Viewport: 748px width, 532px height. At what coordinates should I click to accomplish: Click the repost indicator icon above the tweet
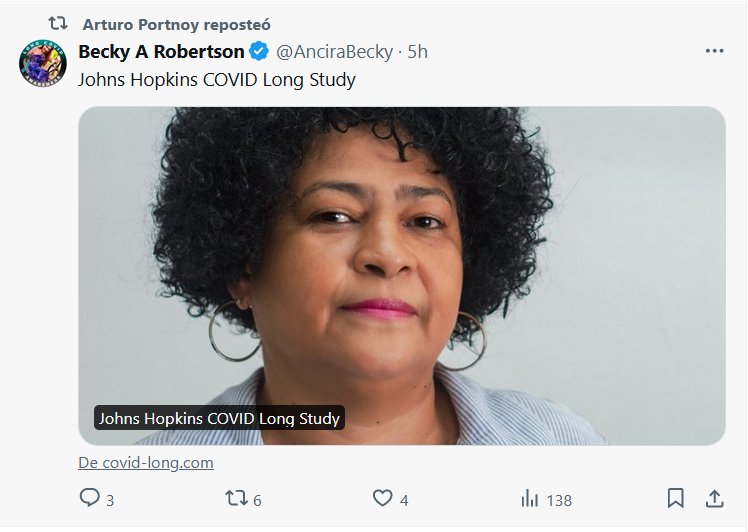pyautogui.click(x=58, y=23)
